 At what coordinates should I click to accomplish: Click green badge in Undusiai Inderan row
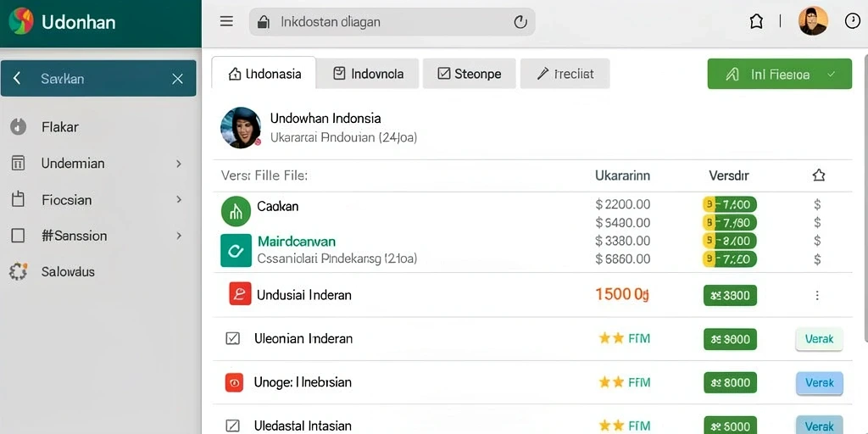pos(730,295)
